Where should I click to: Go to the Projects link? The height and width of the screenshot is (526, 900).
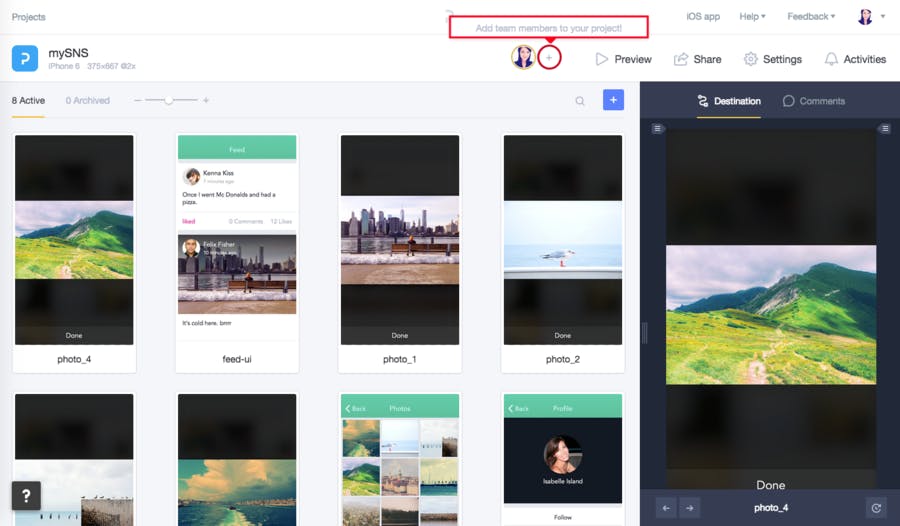29,17
